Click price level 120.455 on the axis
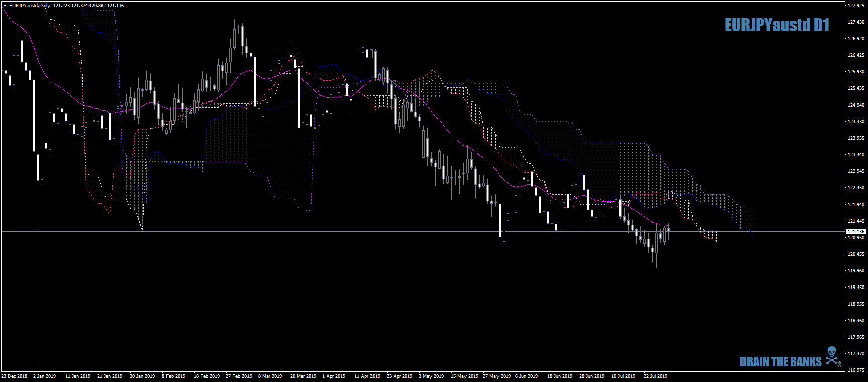This screenshot has width=868, height=382. (856, 254)
